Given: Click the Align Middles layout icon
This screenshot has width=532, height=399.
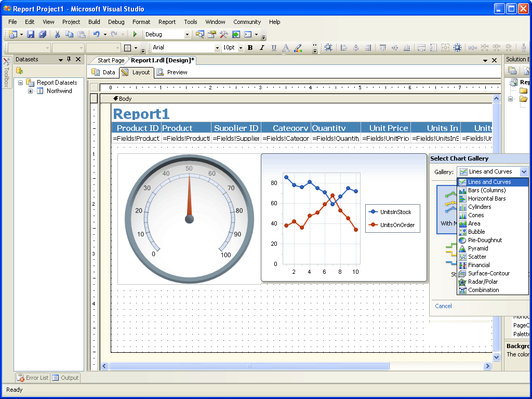Looking at the screenshot, I should point(395,48).
